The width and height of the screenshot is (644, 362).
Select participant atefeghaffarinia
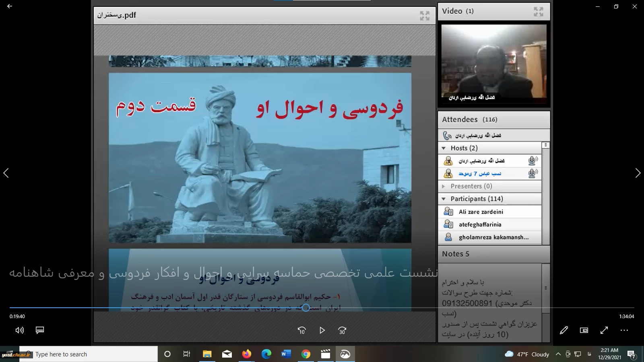[480, 224]
